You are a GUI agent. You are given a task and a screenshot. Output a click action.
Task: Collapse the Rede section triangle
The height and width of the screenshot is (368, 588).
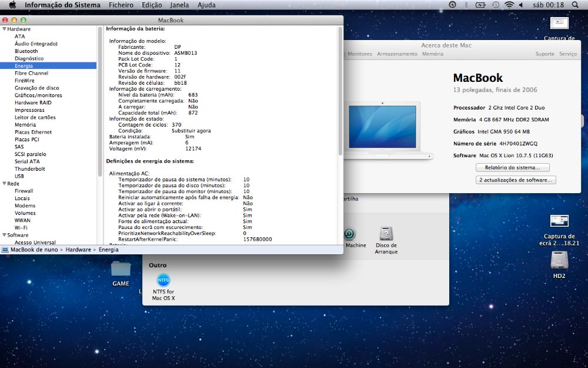coord(4,184)
